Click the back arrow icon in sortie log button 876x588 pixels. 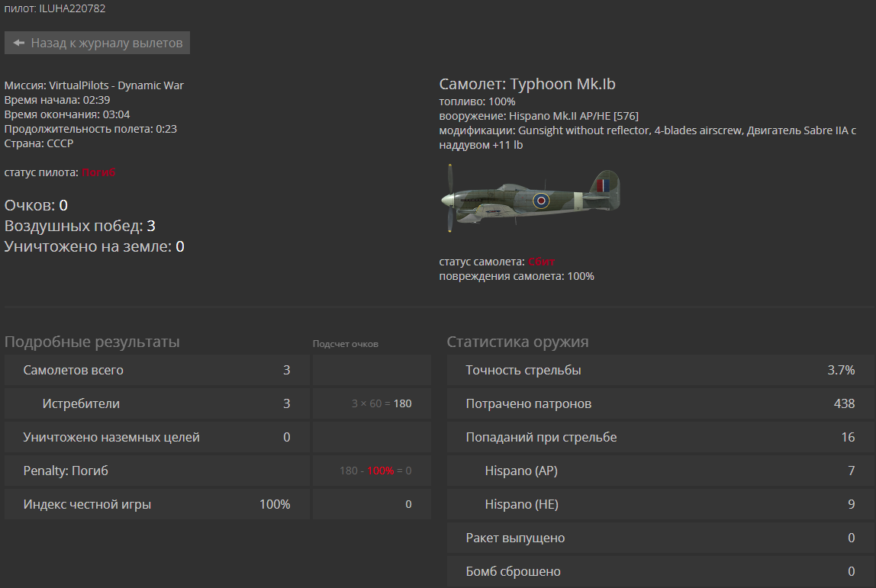[x=19, y=43]
